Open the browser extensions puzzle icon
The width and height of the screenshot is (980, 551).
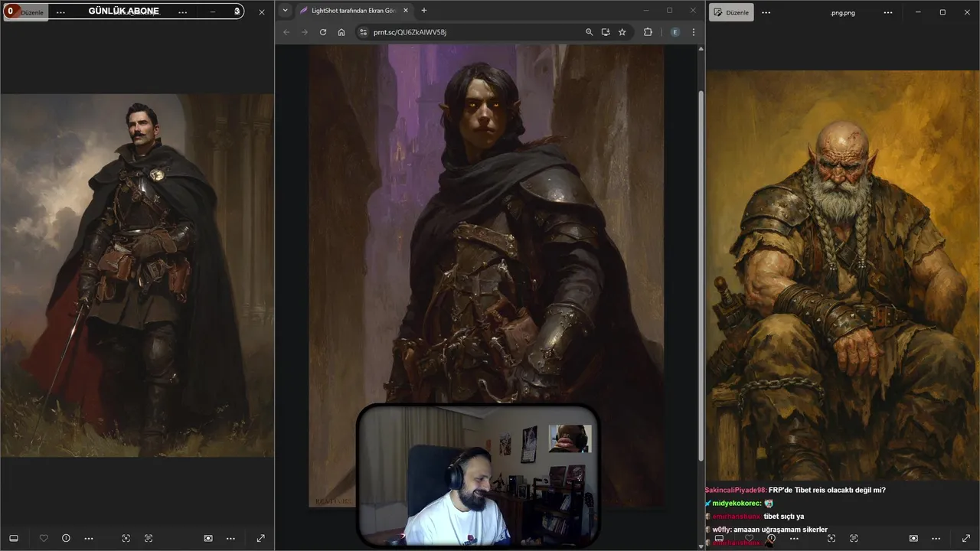648,32
